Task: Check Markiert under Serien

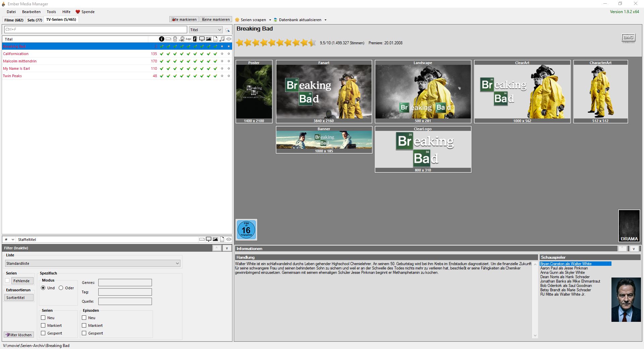Action: point(43,325)
